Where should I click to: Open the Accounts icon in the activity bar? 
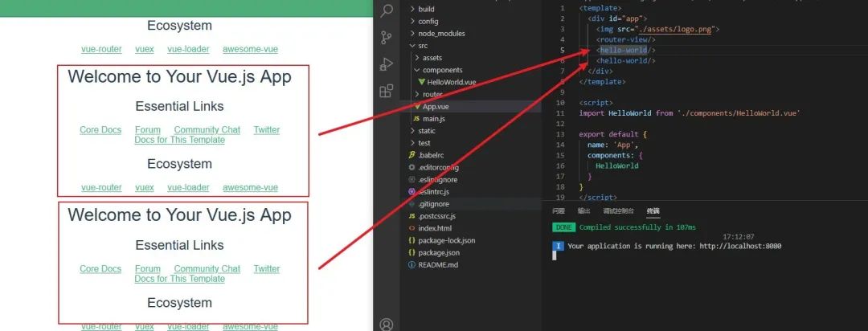pyautogui.click(x=387, y=324)
